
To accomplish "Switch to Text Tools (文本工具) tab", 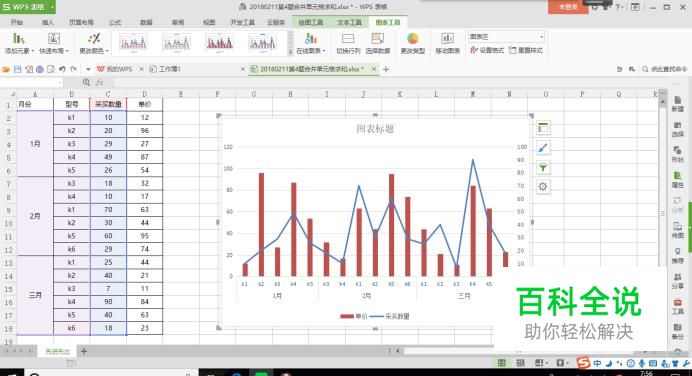I will pos(349,23).
